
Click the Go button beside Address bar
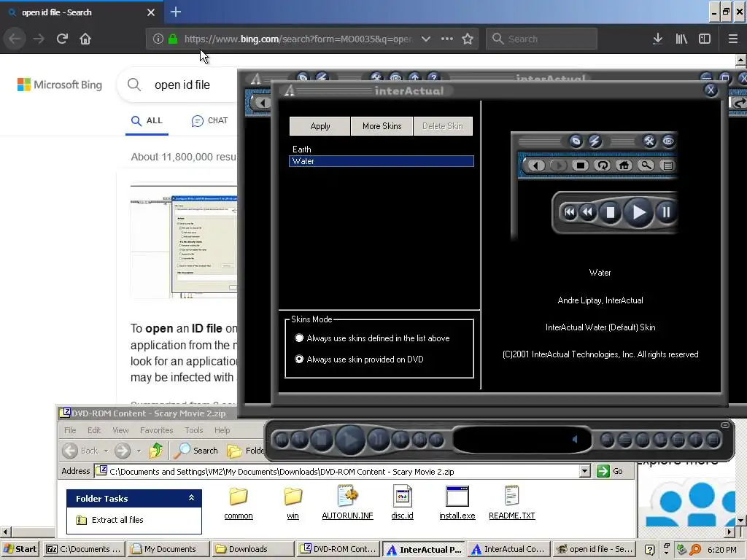(610, 472)
